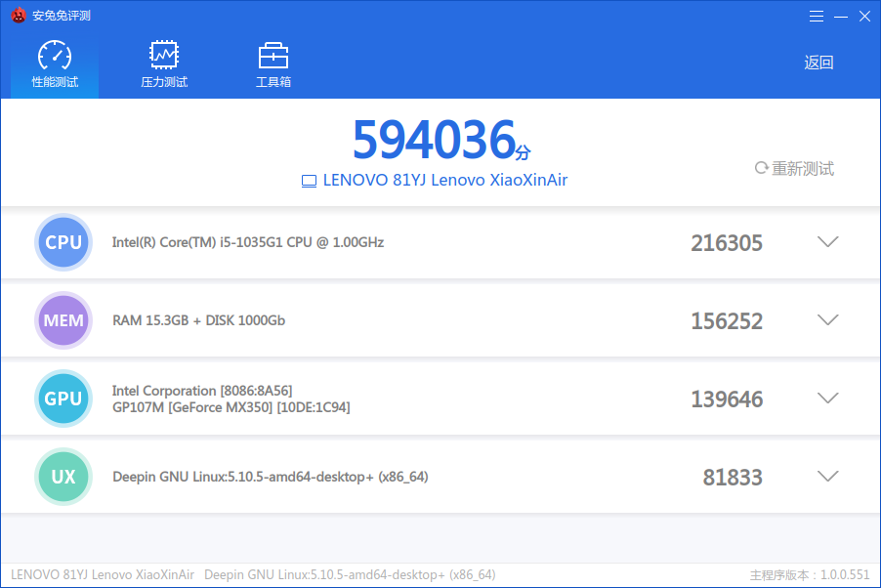Click the laptop icon beside LENOVO 81YJ

[309, 181]
